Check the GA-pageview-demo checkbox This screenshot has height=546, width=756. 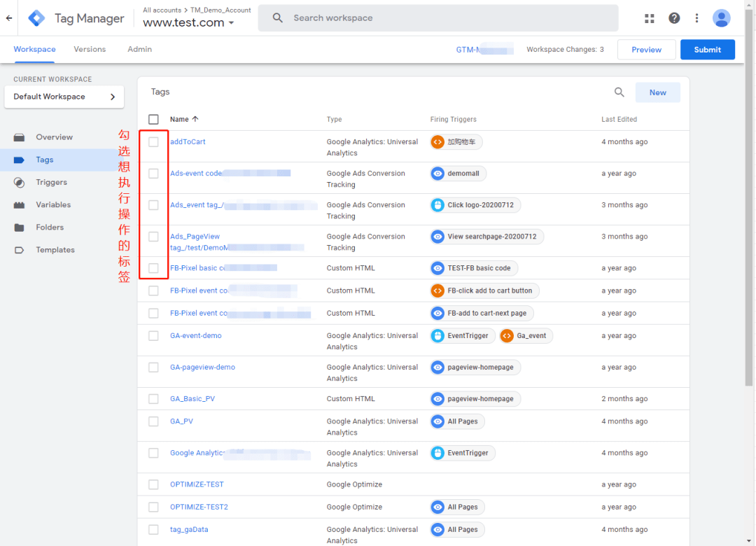153,367
